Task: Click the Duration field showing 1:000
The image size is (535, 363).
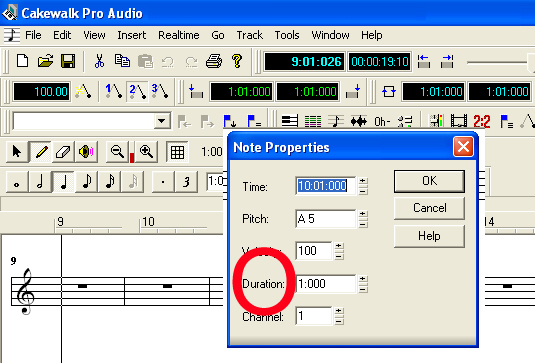Action: pyautogui.click(x=325, y=284)
